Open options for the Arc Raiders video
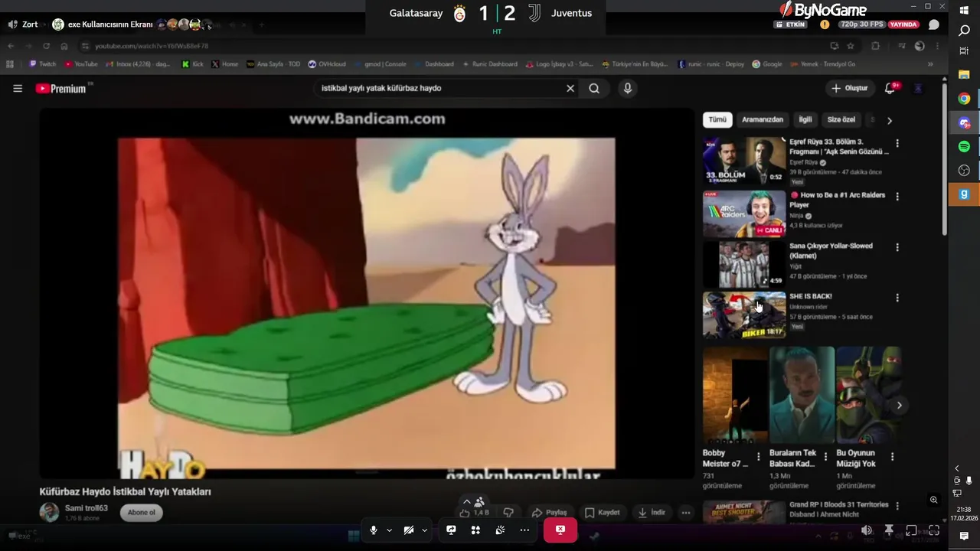Viewport: 980px width, 551px height. 897,197
